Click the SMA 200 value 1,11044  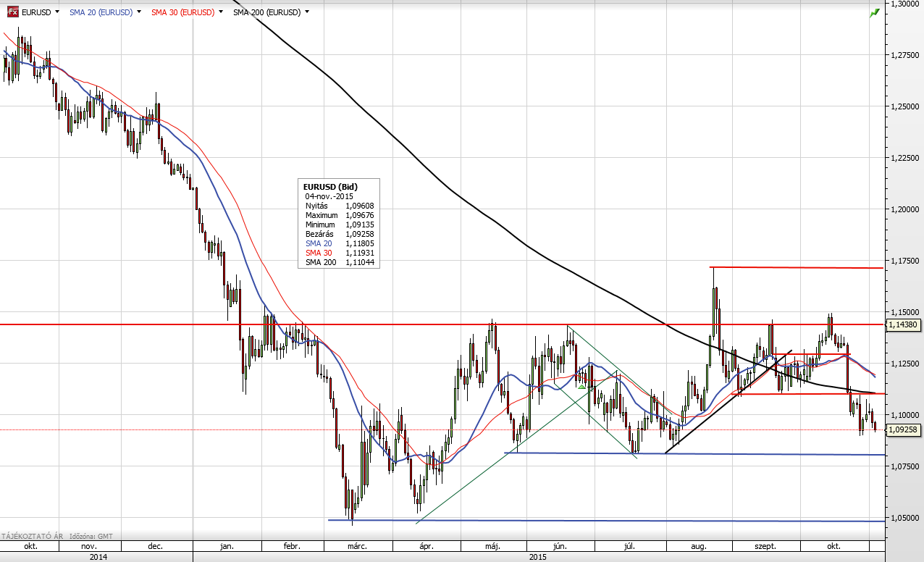pos(359,262)
